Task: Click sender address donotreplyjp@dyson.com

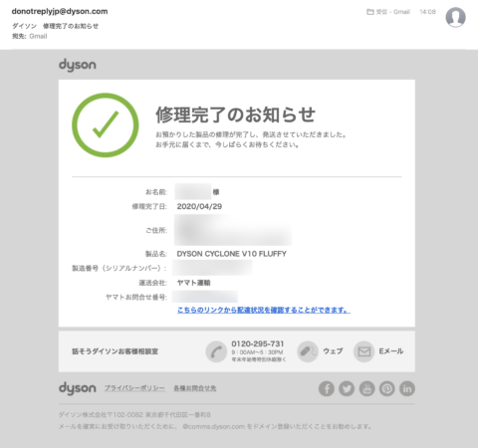Action: point(60,11)
